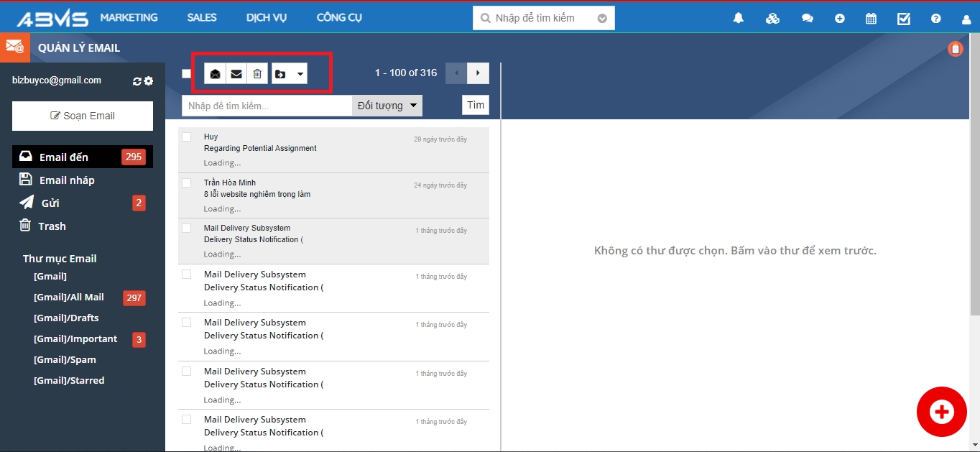The width and height of the screenshot is (980, 452).
Task: Open the MARKETING menu
Action: coord(129,18)
